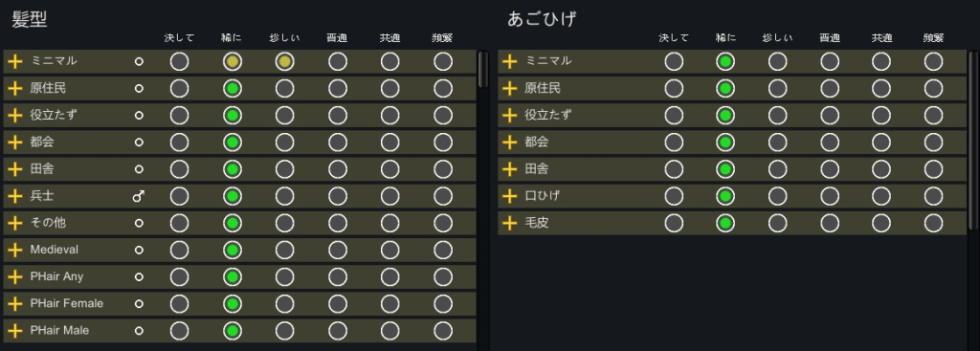Click the plus icon for 毛皮 beard row
Screen dimensions: 980x351
coord(510,223)
